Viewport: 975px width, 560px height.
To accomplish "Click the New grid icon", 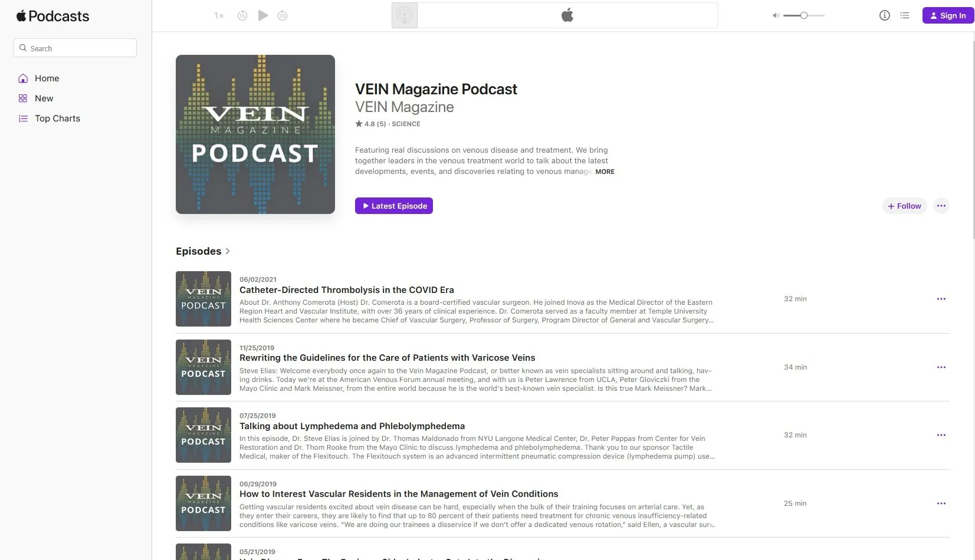I will pos(23,98).
